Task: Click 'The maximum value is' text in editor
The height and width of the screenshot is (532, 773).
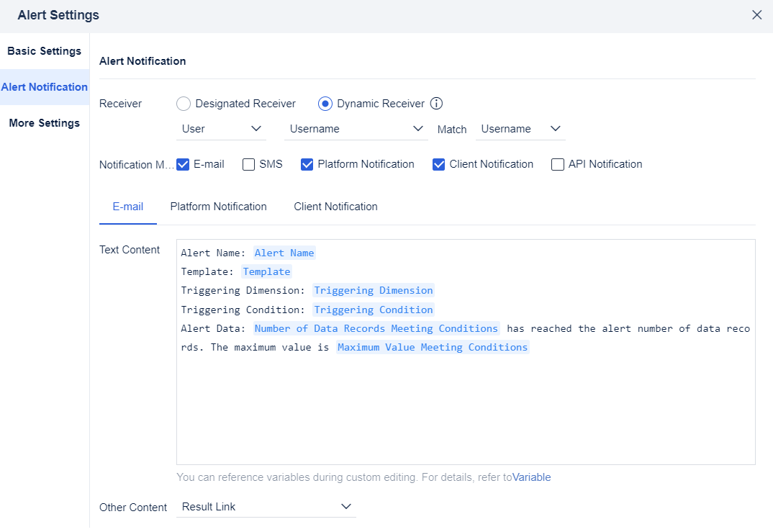Action: coord(270,347)
